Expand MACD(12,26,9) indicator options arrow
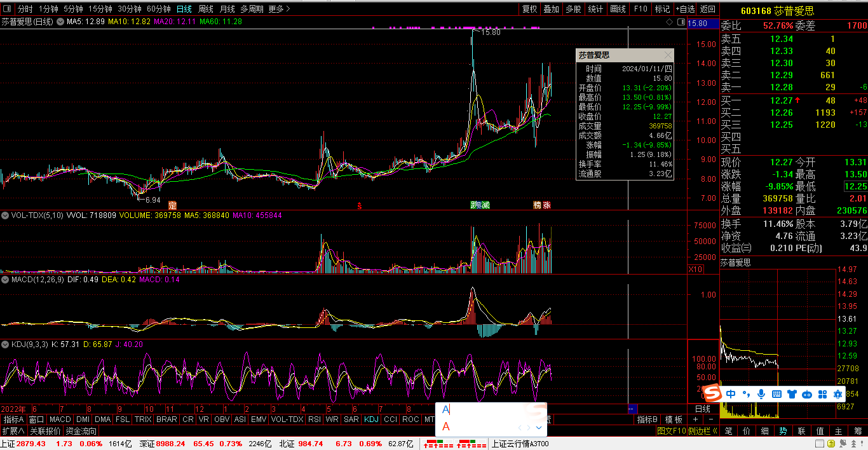Screen dimensions: 868x450 6,279
